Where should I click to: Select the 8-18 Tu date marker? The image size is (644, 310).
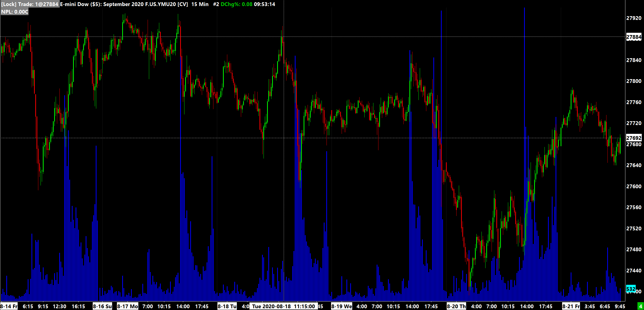[x=227, y=306]
